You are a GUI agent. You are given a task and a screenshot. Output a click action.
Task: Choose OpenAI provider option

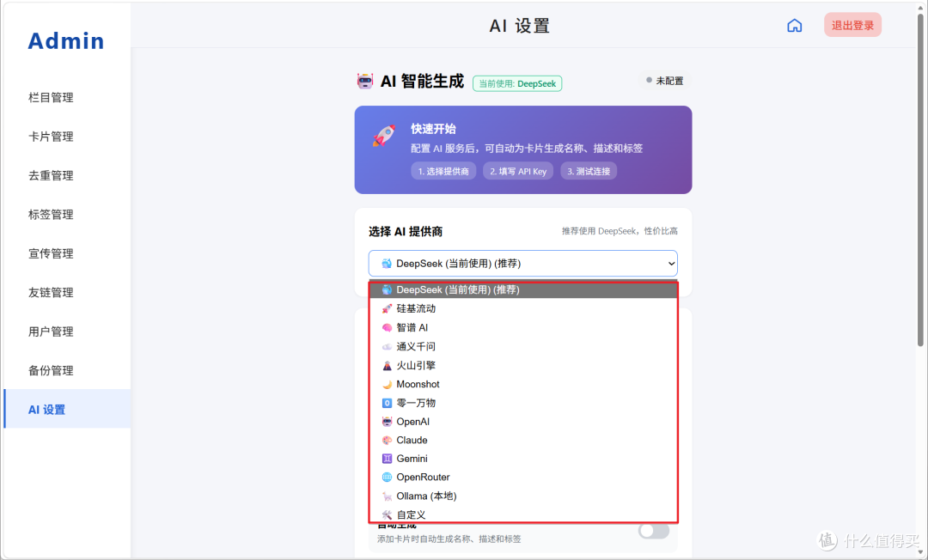[x=523, y=422]
